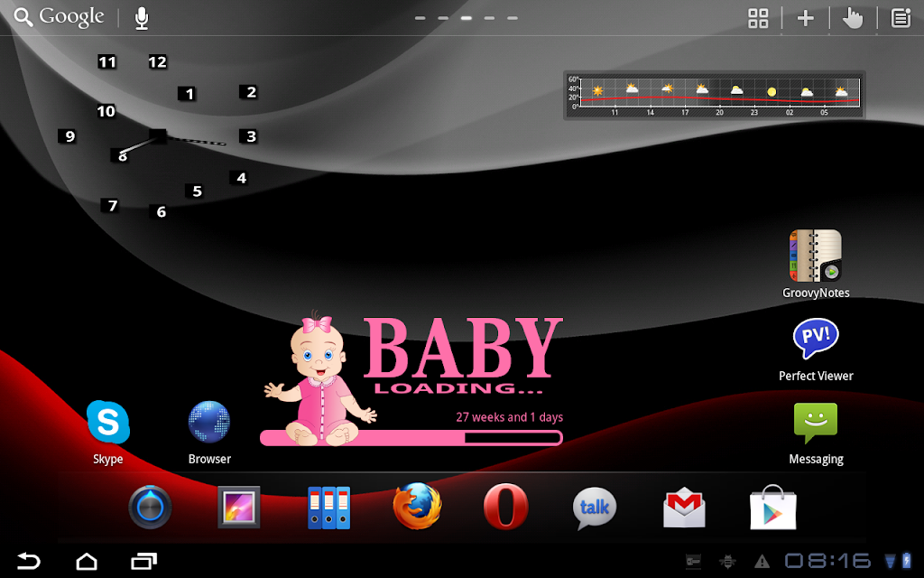Image resolution: width=924 pixels, height=578 pixels.
Task: Open Gmail from the dock
Action: (684, 508)
